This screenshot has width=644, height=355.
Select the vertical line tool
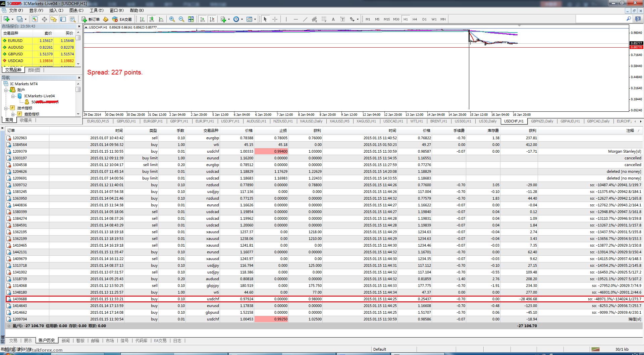point(286,19)
